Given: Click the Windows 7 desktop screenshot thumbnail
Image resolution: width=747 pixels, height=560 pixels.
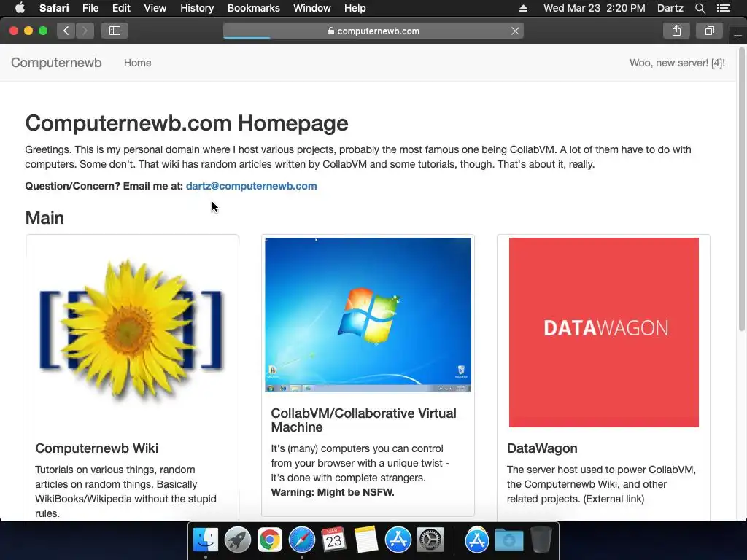Looking at the screenshot, I should (368, 315).
